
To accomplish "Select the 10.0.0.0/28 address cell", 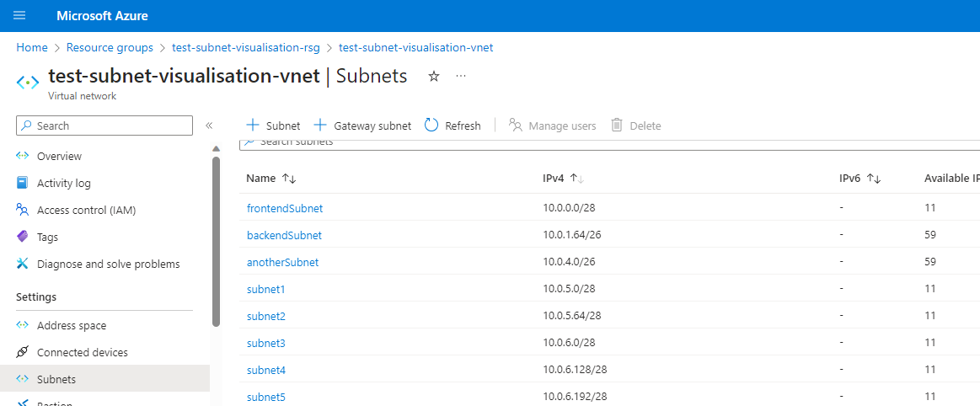I will [569, 209].
